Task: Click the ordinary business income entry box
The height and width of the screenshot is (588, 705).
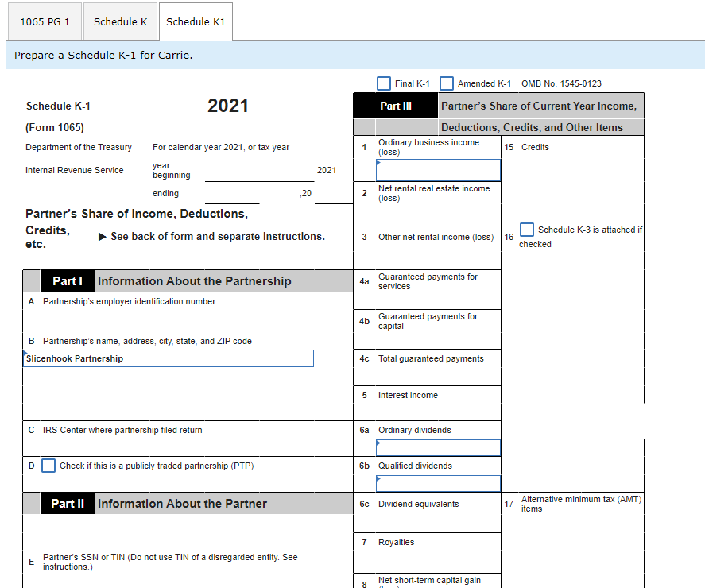Action: (437, 169)
